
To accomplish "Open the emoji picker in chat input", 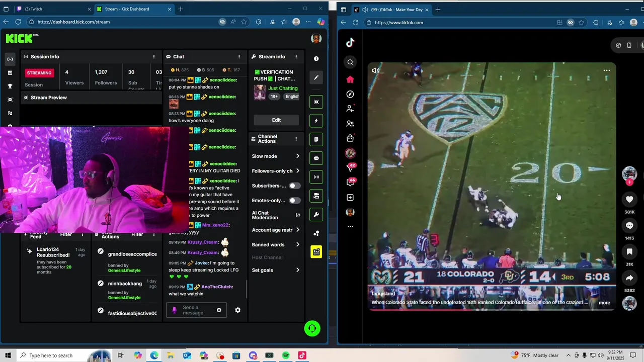I will [x=219, y=310].
